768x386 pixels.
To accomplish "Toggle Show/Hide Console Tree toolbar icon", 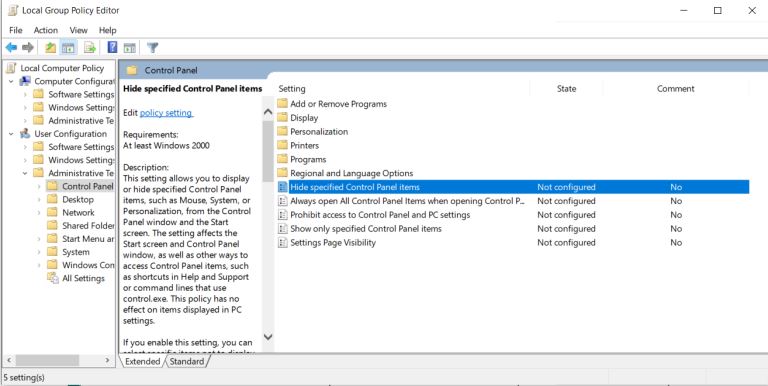I will click(68, 48).
